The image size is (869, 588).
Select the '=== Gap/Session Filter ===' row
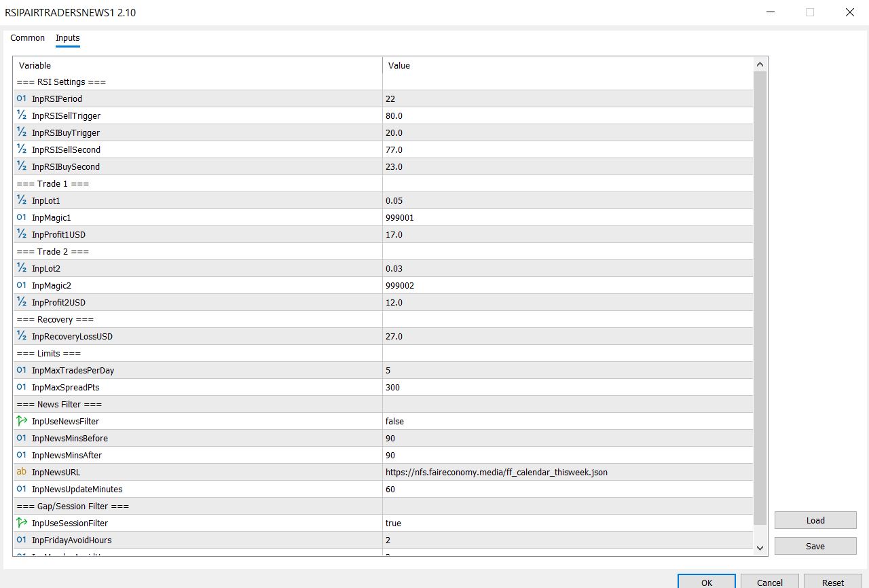pos(383,506)
